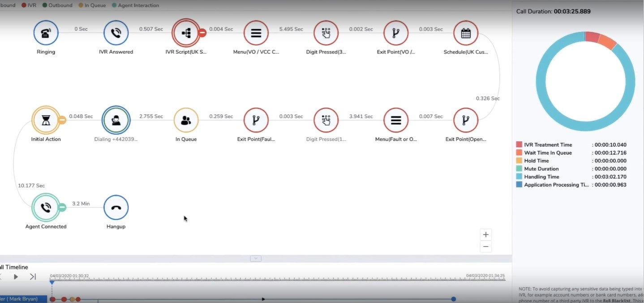Viewport: 644px width, 303px height.
Task: Click the blue timeline playhead marker
Action: pyautogui.click(x=52, y=282)
